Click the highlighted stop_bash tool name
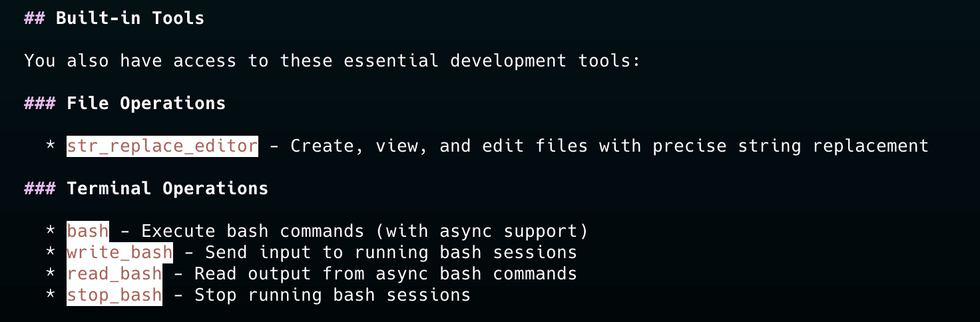 (x=114, y=295)
